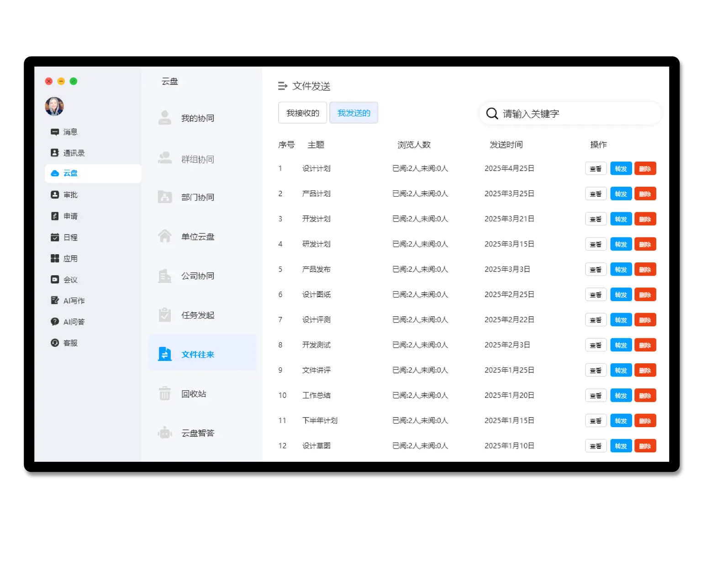Open 云盘智答 drive AI assistant
The height and width of the screenshot is (565, 728).
click(x=186, y=433)
